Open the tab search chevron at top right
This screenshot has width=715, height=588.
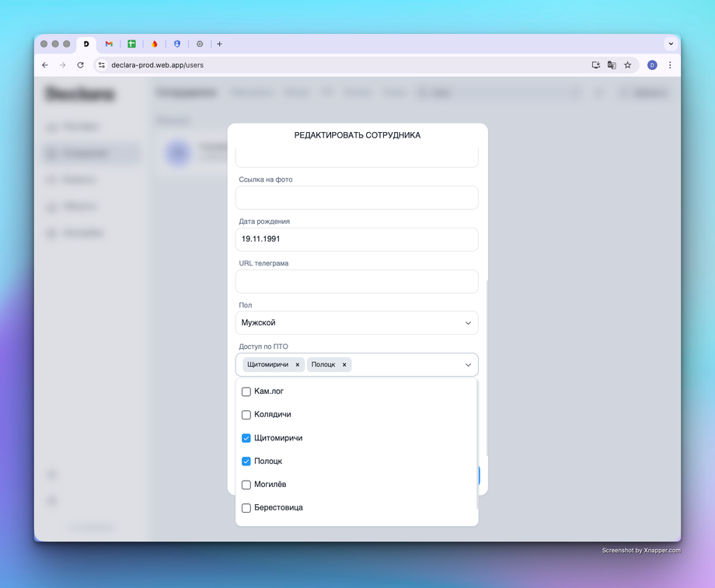click(671, 43)
